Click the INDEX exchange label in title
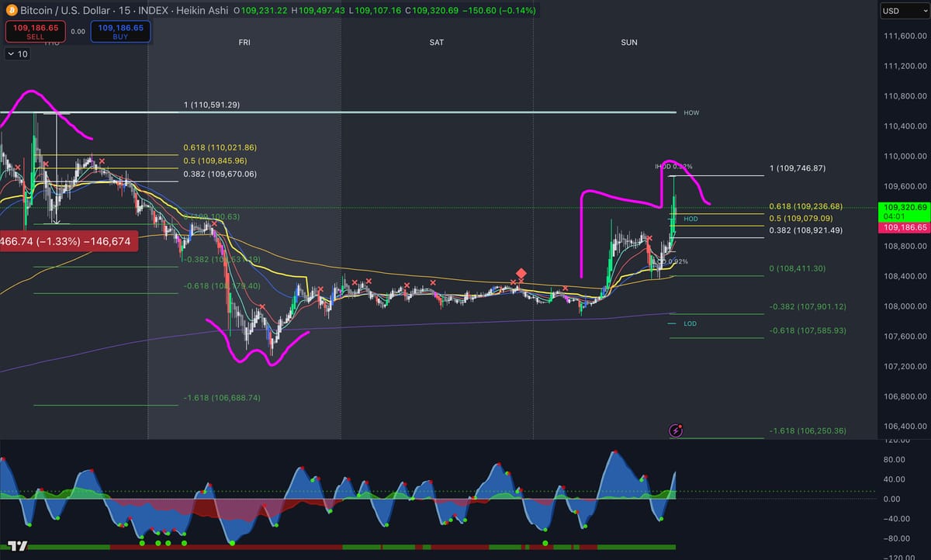Image resolution: width=931 pixels, height=560 pixels. [154, 12]
